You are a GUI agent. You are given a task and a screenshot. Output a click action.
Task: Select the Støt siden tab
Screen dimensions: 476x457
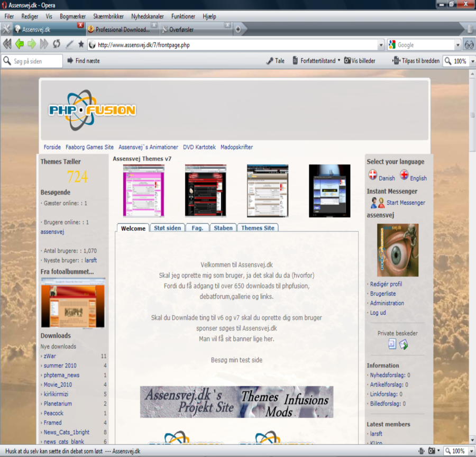pos(167,228)
